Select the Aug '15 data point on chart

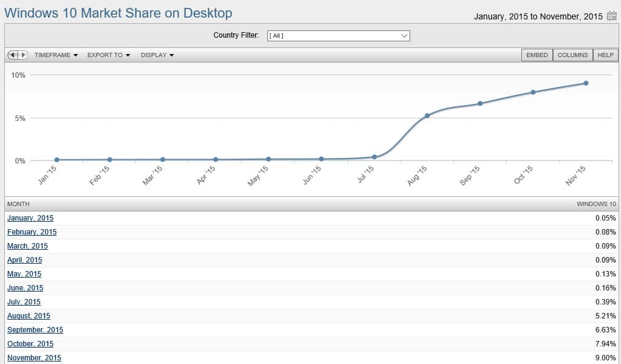[427, 115]
